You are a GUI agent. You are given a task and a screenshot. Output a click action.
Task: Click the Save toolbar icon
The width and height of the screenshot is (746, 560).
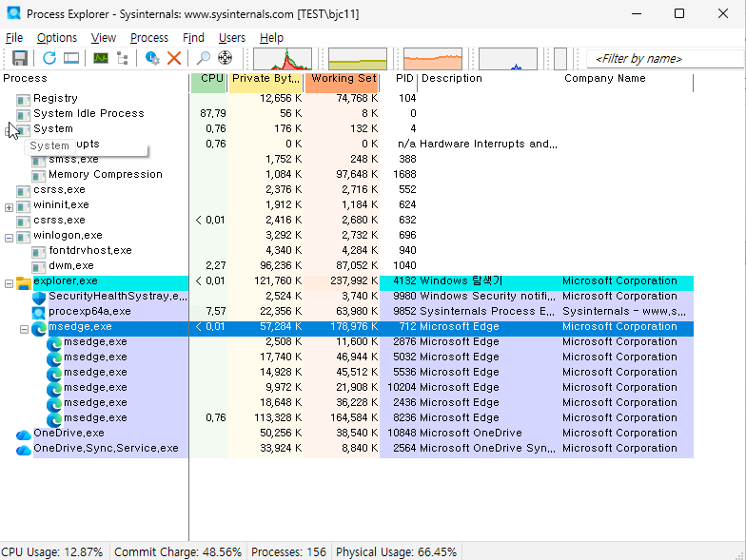(x=19, y=58)
